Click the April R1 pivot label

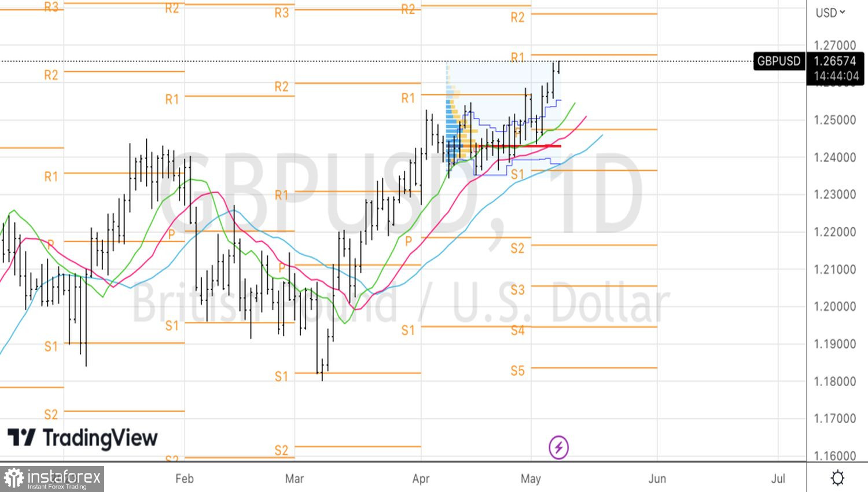tap(408, 98)
